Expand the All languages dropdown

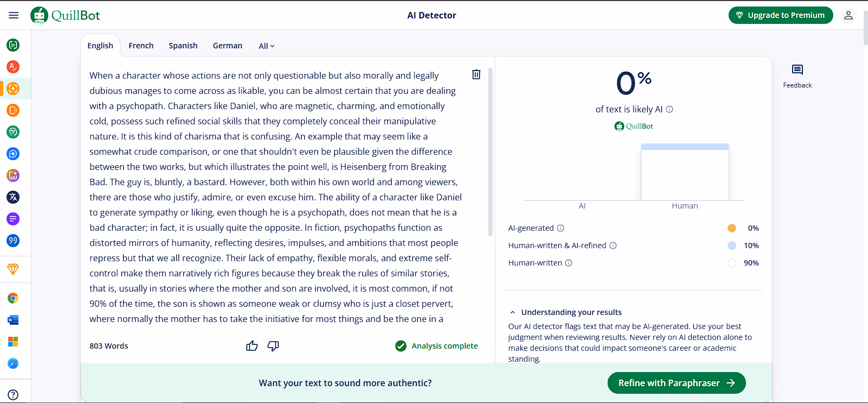pyautogui.click(x=266, y=46)
